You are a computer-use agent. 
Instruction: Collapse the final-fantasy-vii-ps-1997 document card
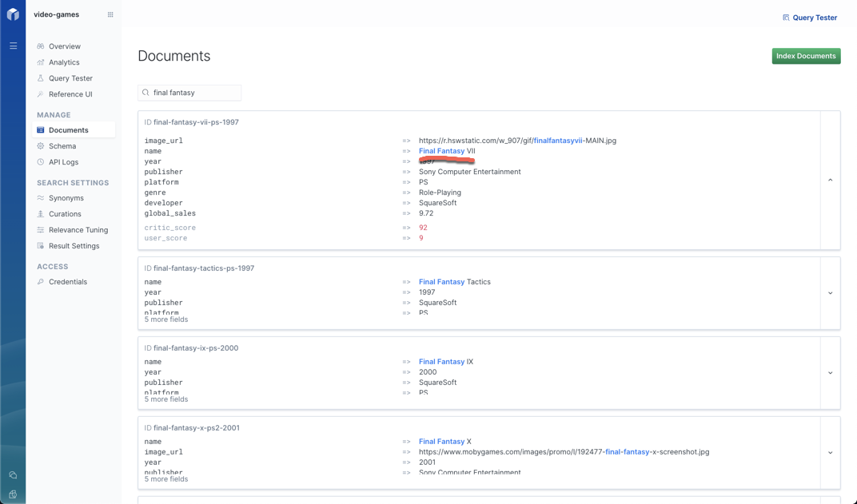coord(830,181)
